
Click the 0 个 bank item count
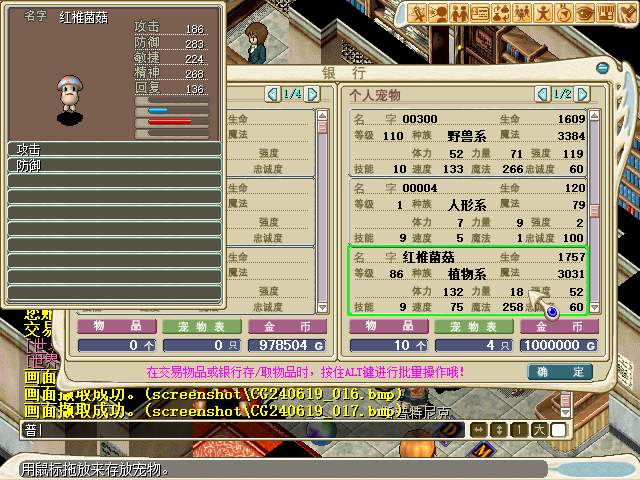(x=117, y=345)
